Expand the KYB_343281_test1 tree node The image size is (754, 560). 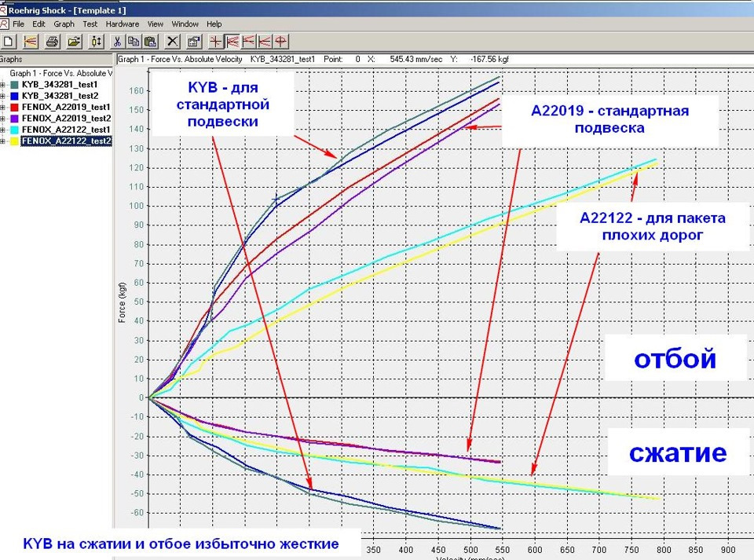pyautogui.click(x=2, y=85)
